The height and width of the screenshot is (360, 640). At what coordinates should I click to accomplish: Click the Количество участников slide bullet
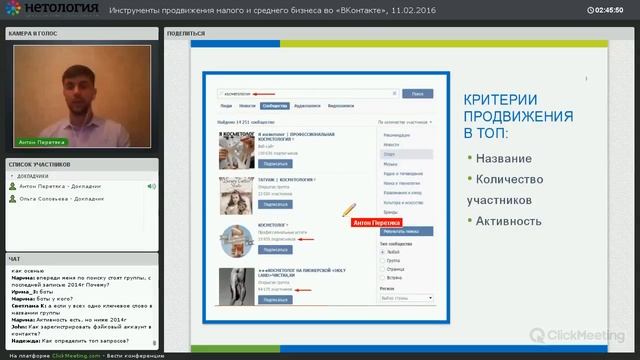pos(505,189)
